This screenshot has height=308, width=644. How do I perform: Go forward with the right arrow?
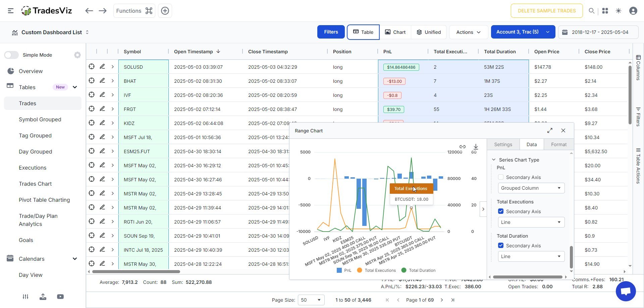coord(103,11)
